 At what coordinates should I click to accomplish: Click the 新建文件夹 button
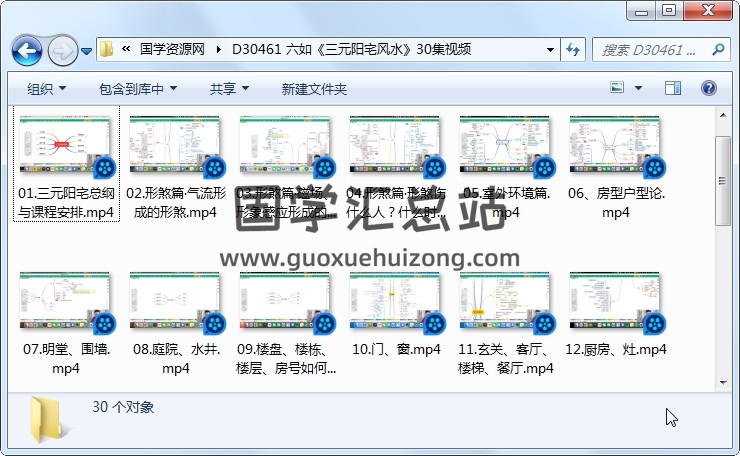pyautogui.click(x=314, y=89)
